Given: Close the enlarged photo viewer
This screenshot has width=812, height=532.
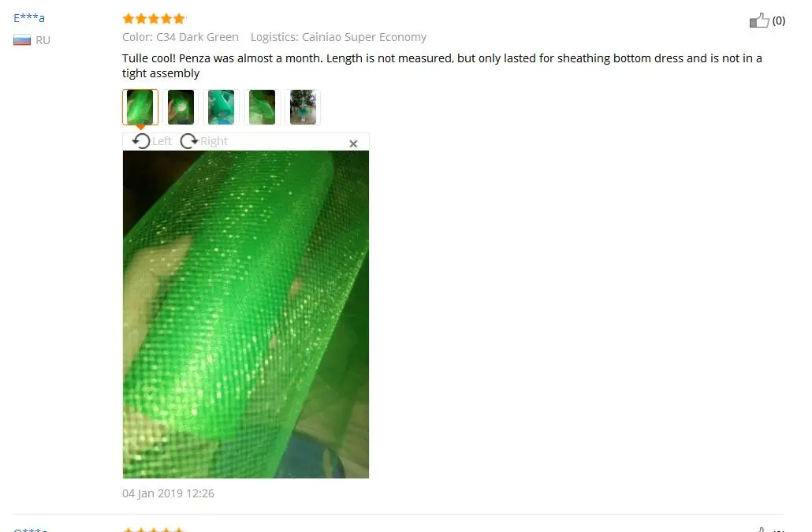Looking at the screenshot, I should pyautogui.click(x=353, y=143).
